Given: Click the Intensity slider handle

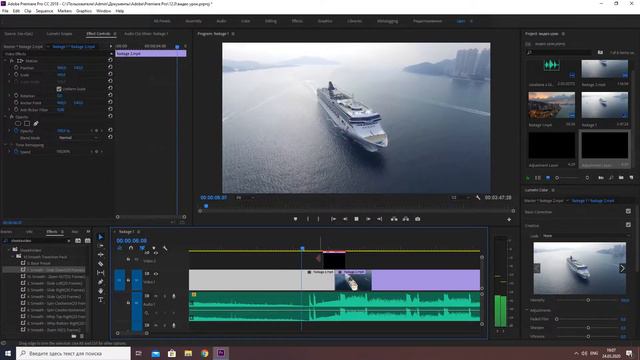Looking at the screenshot, I should point(588,300).
